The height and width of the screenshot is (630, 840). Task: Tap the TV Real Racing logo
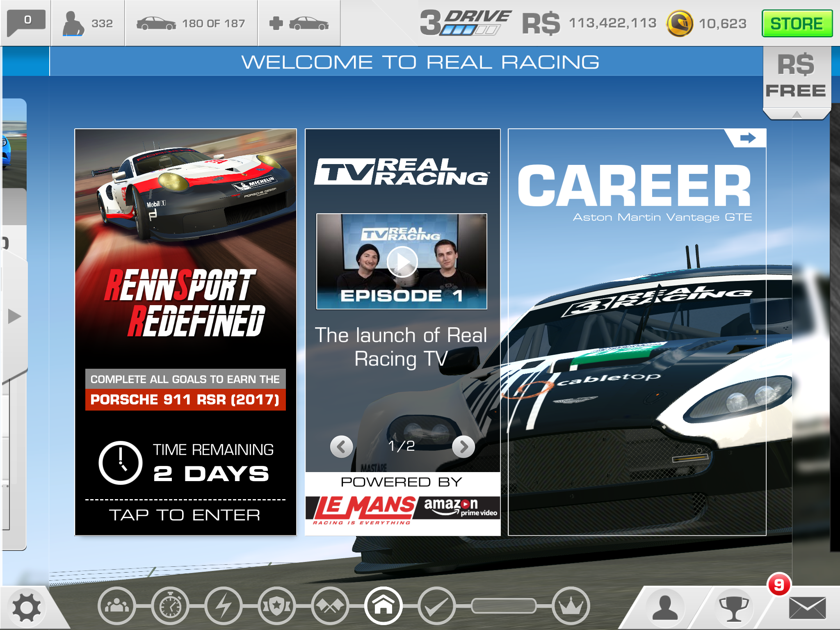tap(402, 171)
